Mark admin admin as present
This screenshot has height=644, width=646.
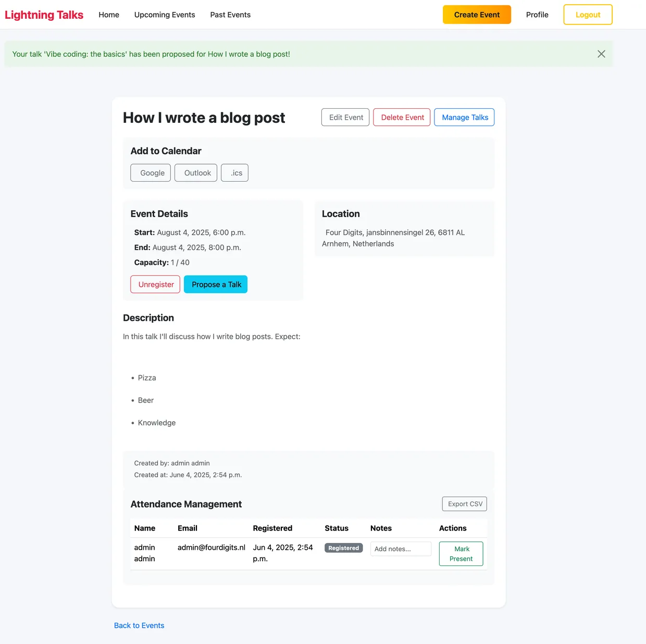coord(461,553)
